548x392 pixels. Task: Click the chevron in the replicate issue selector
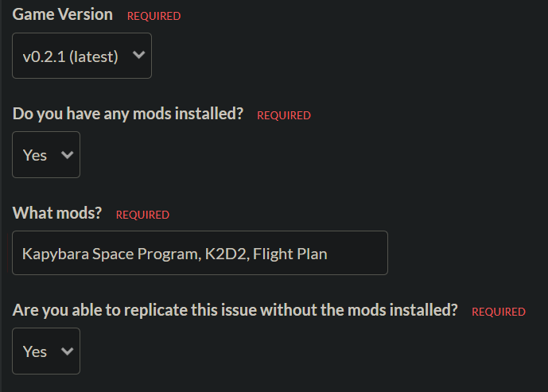(x=67, y=351)
